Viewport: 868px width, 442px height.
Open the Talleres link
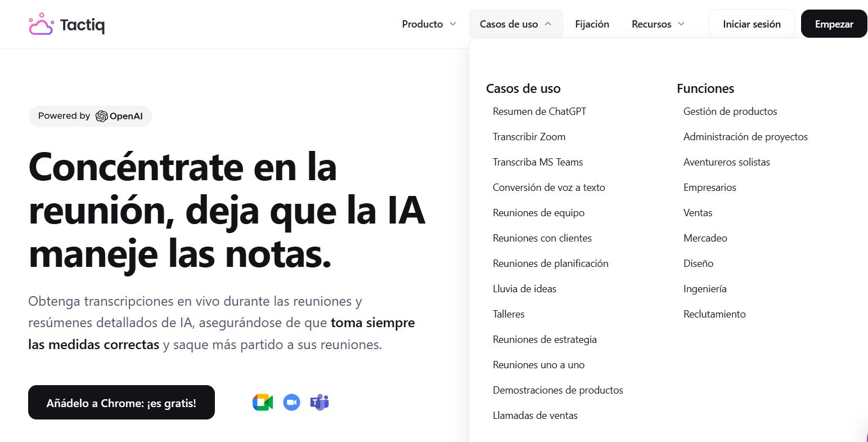pyautogui.click(x=509, y=314)
